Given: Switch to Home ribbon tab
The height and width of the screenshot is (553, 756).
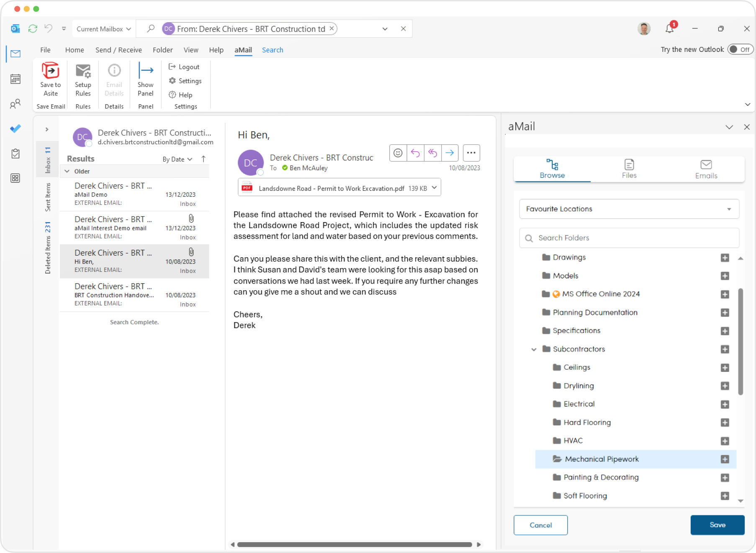Looking at the screenshot, I should pos(75,50).
